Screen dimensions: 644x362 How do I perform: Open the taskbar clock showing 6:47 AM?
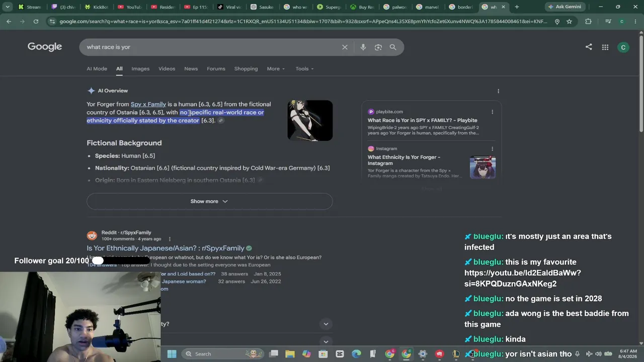point(628,354)
